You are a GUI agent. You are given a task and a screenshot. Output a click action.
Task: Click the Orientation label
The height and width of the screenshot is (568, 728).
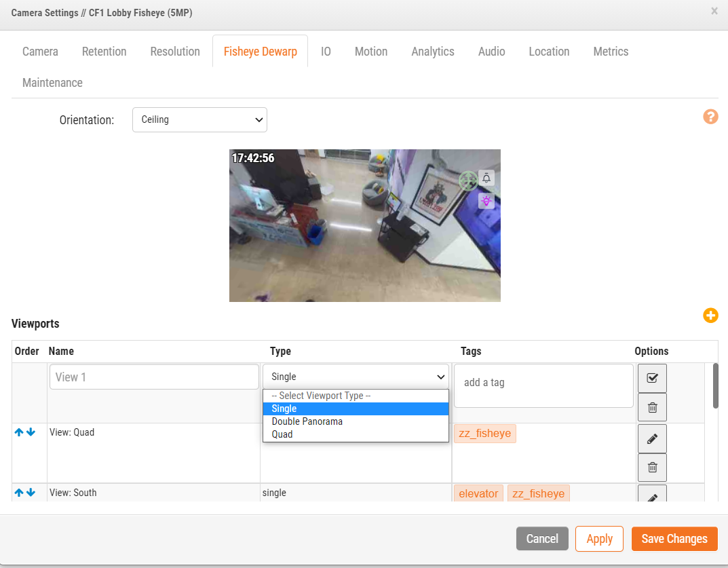pos(87,120)
